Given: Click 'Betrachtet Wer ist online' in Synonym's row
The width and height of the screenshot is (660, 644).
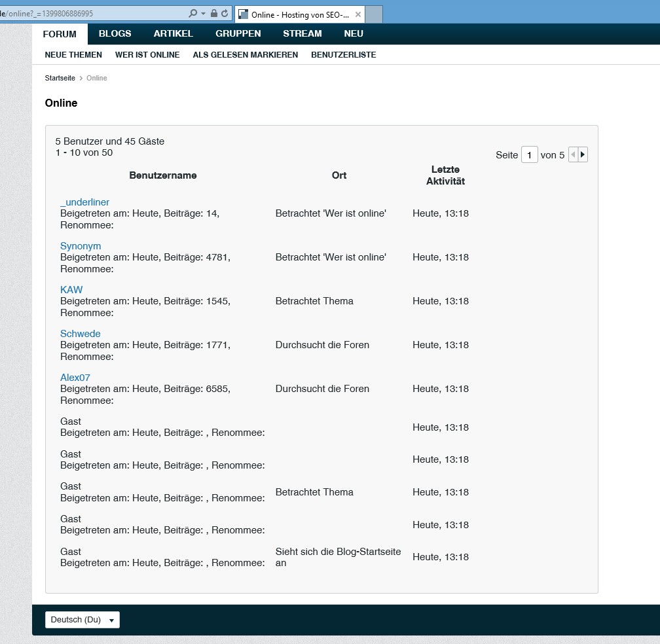Looking at the screenshot, I should (331, 257).
